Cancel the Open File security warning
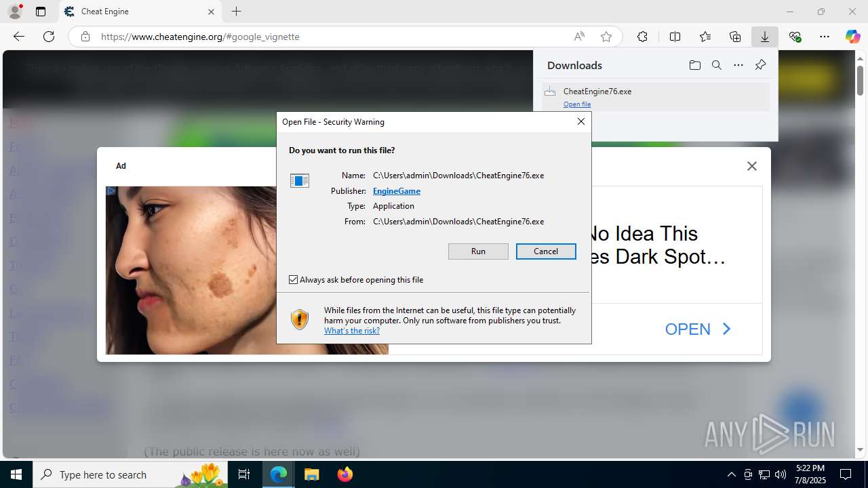The height and width of the screenshot is (488, 868). click(x=546, y=251)
